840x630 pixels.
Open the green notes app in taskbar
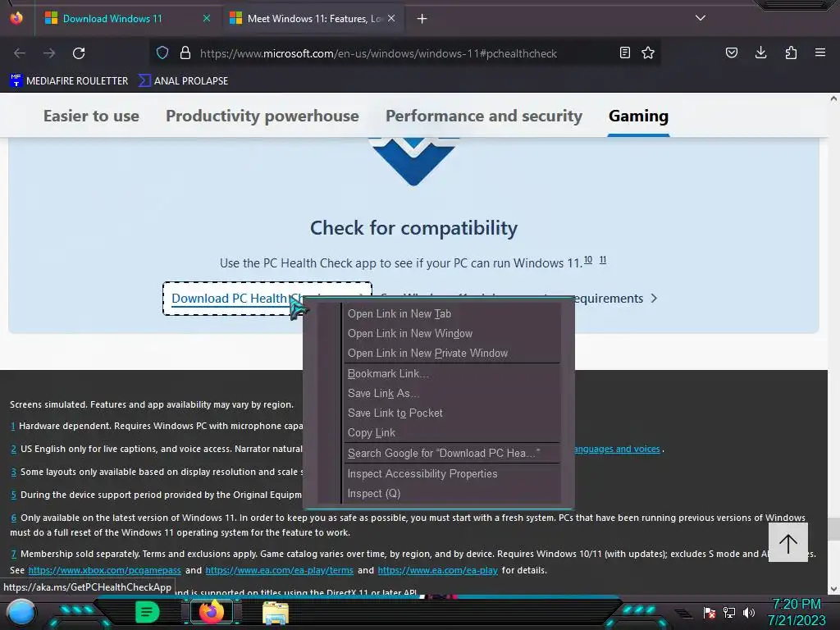147,612
